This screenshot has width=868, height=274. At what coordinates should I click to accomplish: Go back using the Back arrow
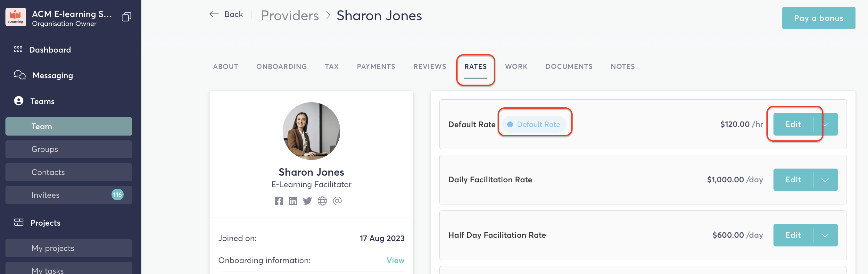pos(226,14)
